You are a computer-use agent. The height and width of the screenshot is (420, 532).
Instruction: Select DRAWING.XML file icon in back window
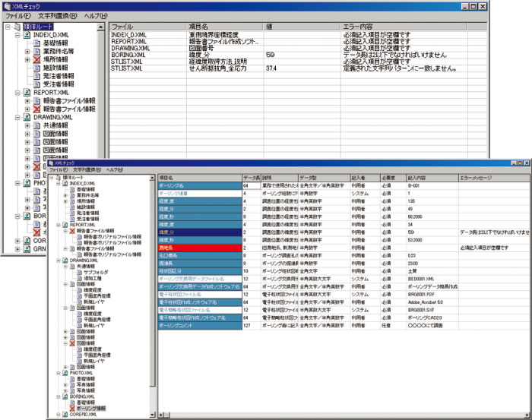point(27,118)
